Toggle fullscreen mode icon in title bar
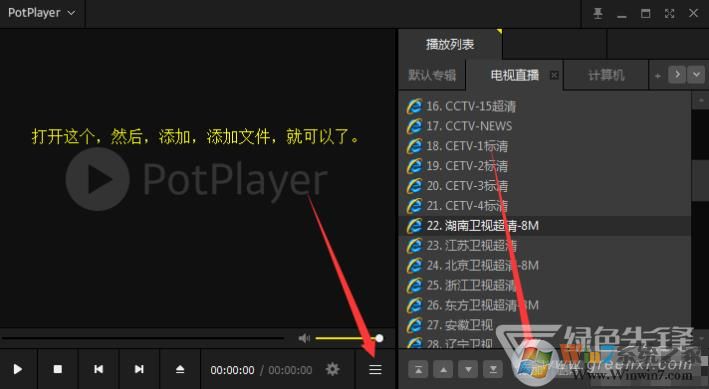 coord(669,14)
